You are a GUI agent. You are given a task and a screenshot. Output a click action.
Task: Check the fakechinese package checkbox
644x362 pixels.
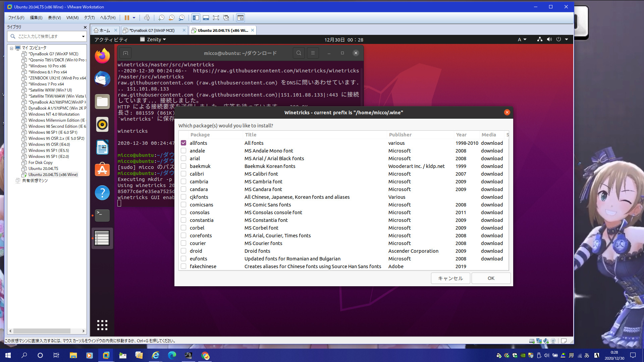point(183,266)
